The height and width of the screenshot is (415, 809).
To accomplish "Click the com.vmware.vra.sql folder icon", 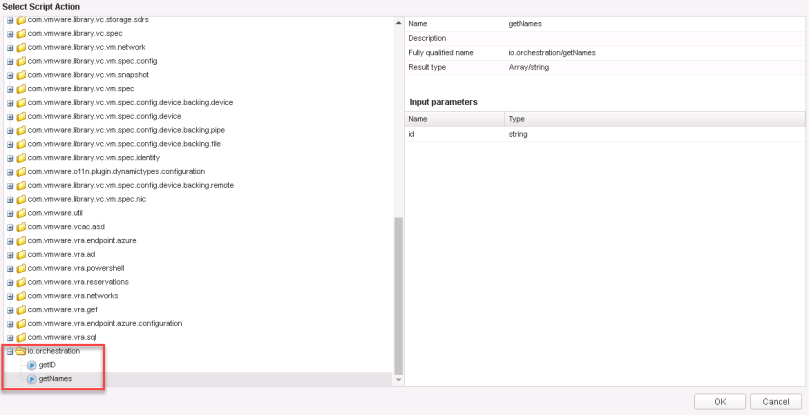I will [x=21, y=337].
